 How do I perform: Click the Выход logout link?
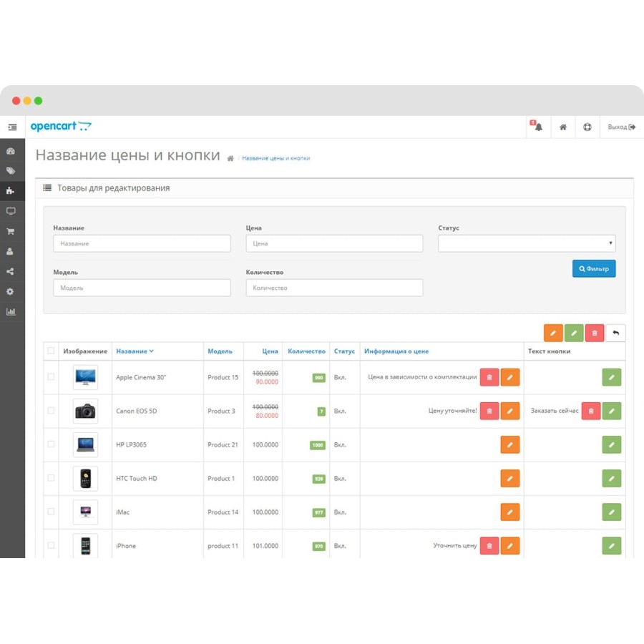621,127
